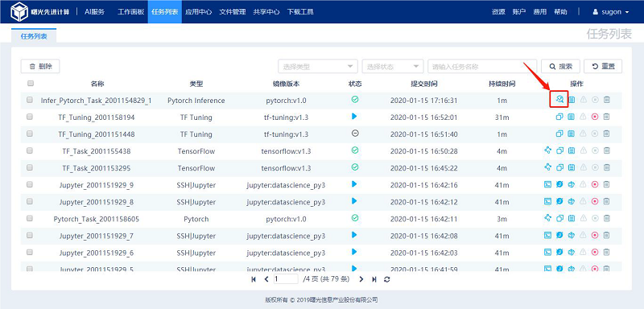Delete task Infer_Pytorch_Task_2001154829_1 with trash icon

pos(607,100)
